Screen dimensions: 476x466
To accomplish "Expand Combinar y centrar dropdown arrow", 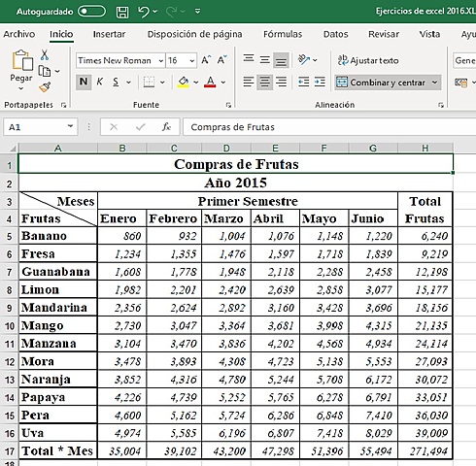I will pyautogui.click(x=434, y=83).
